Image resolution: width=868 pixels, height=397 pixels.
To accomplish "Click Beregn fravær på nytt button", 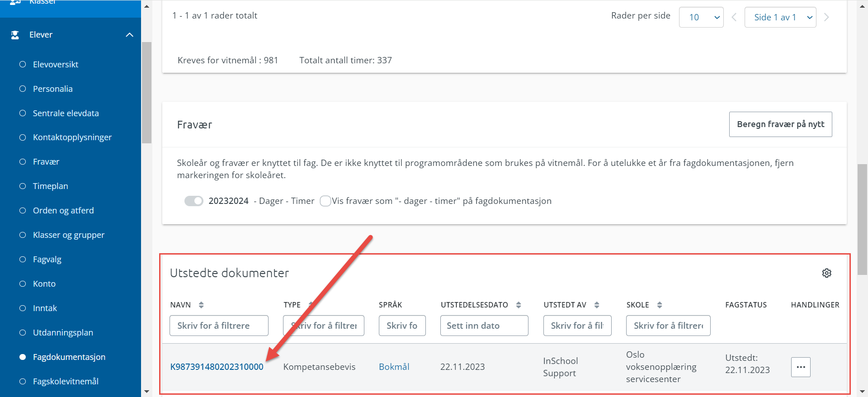I will 781,124.
